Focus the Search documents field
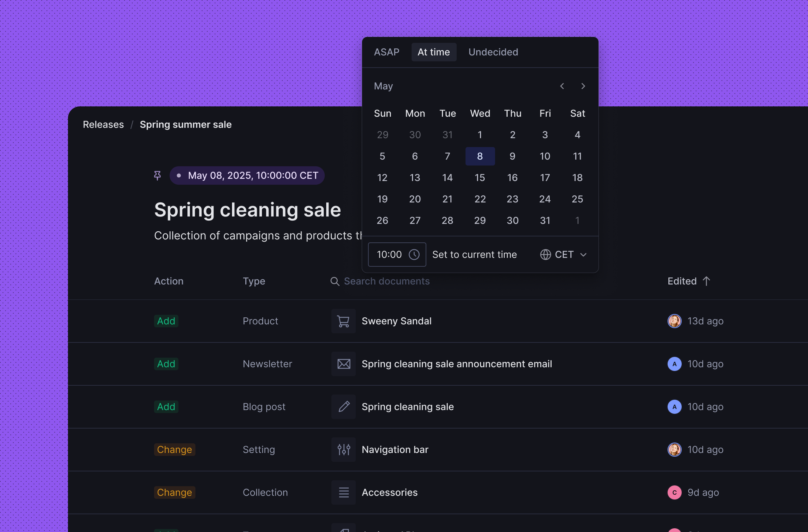 387,282
